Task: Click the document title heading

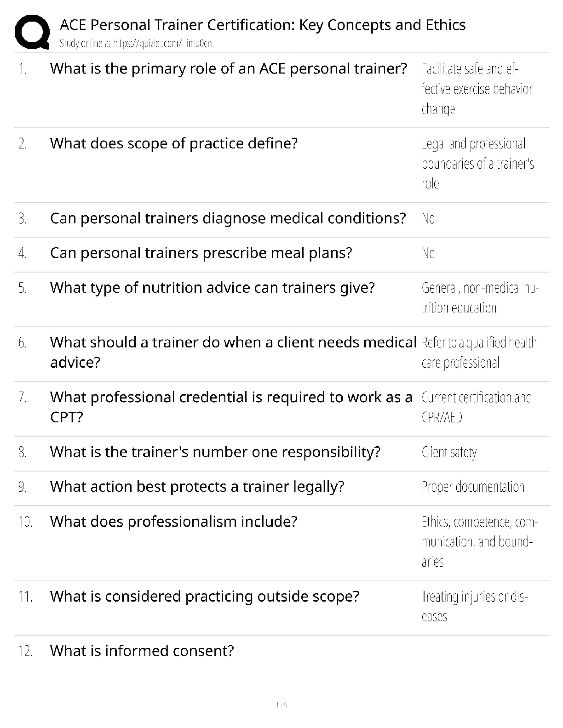Action: point(263,25)
